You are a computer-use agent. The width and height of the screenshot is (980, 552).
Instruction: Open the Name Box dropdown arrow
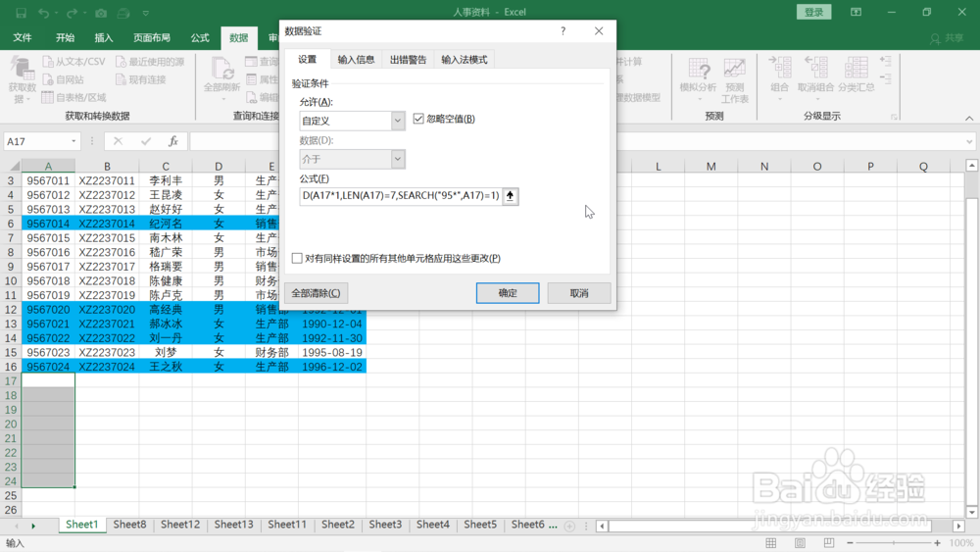click(x=73, y=141)
